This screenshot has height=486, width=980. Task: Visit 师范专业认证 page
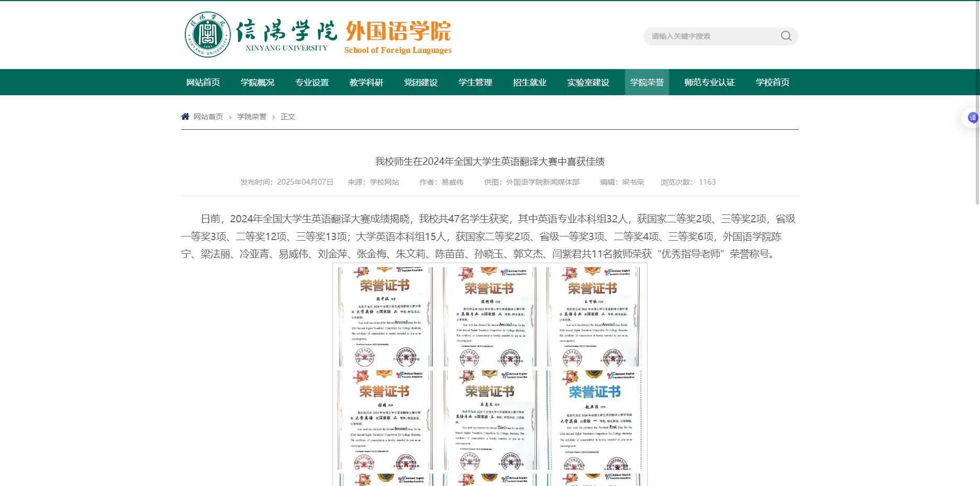coord(710,82)
